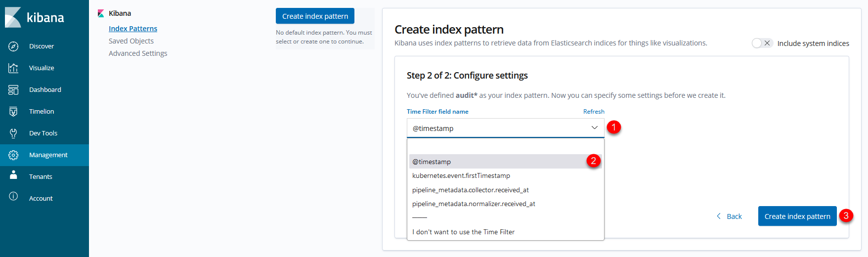Image resolution: width=868 pixels, height=257 pixels.
Task: Select kubernetes.event.firstTimestamp option
Action: [x=505, y=175]
